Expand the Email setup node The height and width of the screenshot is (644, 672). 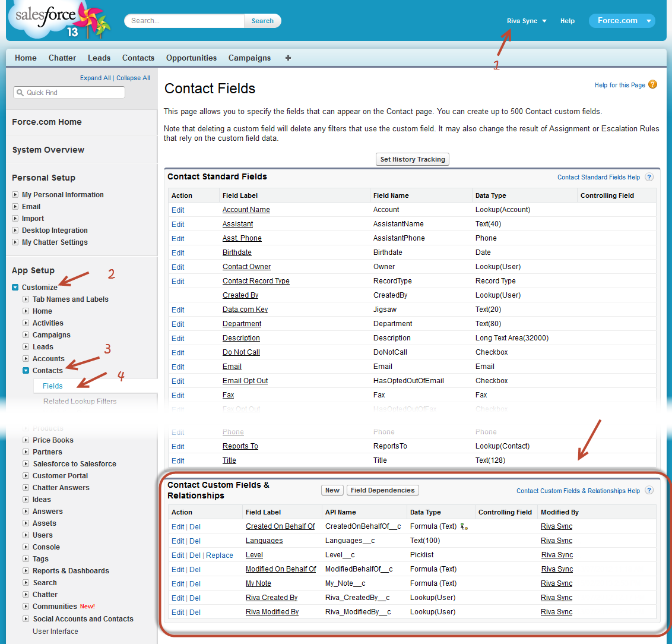[15, 207]
